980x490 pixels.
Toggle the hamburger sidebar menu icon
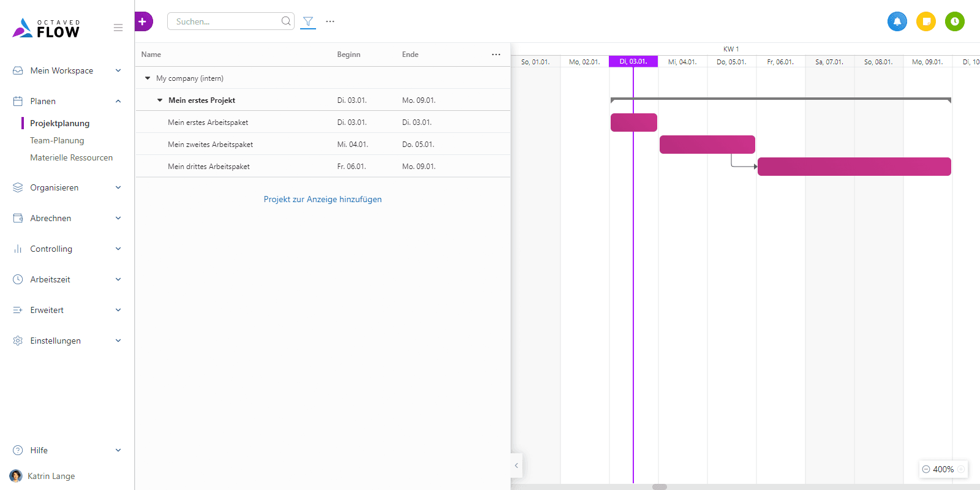(118, 28)
